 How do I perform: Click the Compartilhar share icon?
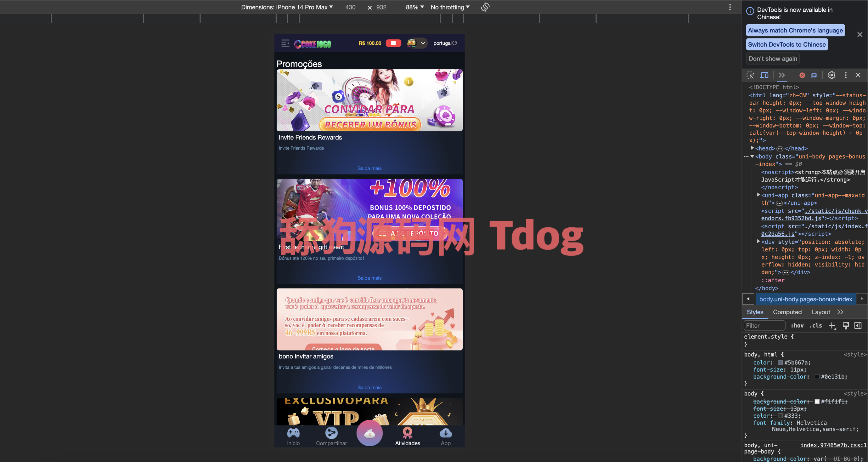331,433
